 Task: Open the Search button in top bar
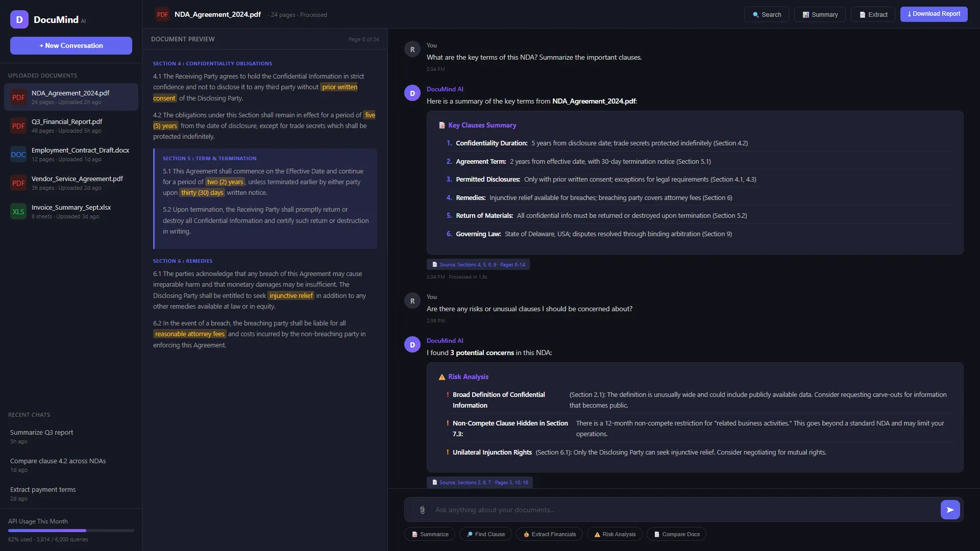click(x=766, y=14)
